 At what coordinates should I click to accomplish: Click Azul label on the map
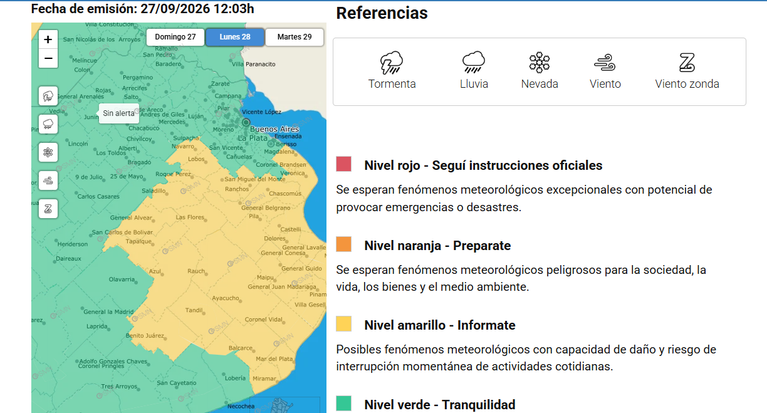click(155, 271)
